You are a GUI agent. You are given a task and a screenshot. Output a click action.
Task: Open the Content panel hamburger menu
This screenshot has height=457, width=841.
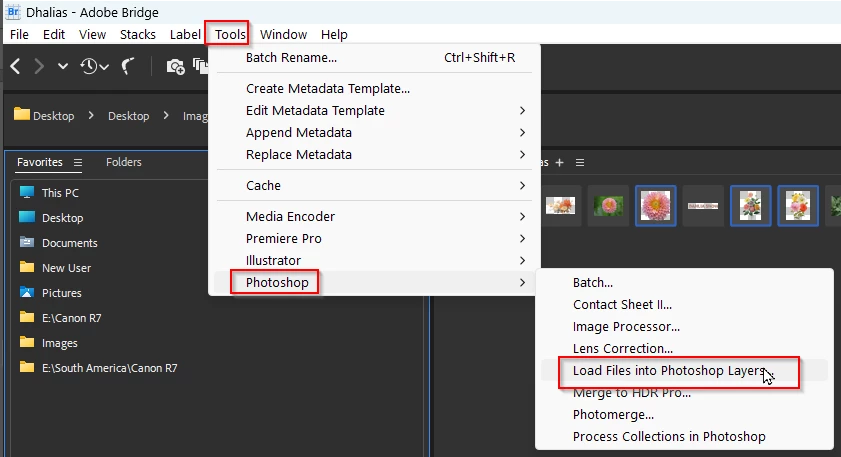click(580, 163)
